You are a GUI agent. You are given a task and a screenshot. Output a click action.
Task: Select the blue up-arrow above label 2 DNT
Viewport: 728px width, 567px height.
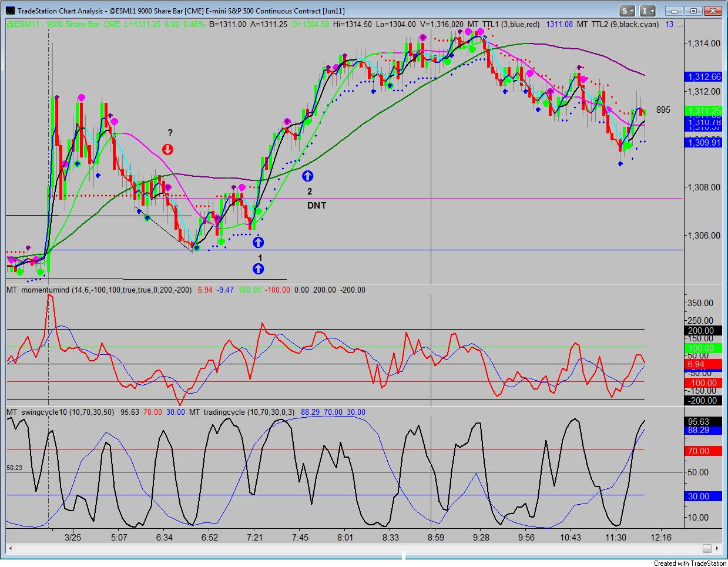pyautogui.click(x=308, y=175)
